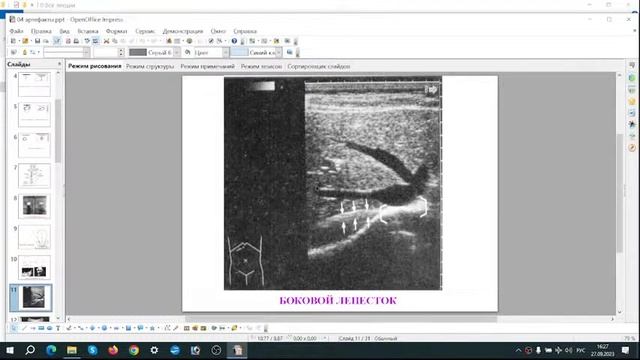The height and width of the screenshot is (360, 640).
Task: Click the Help question mark icon
Action: tap(234, 41)
